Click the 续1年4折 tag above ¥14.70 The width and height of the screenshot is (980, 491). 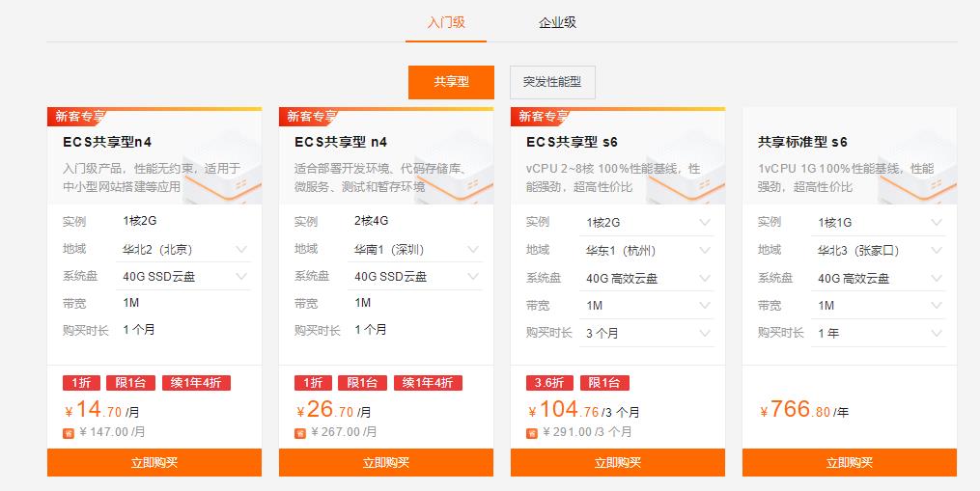point(196,383)
